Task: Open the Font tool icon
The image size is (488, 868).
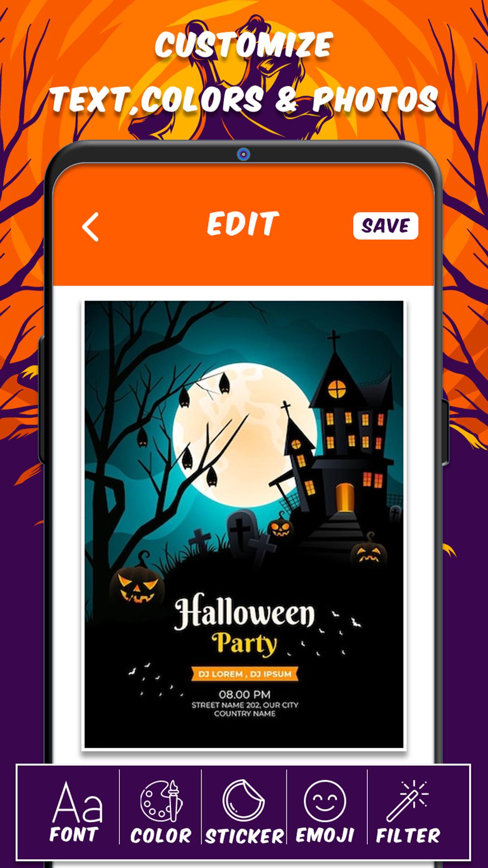Action: point(77,802)
